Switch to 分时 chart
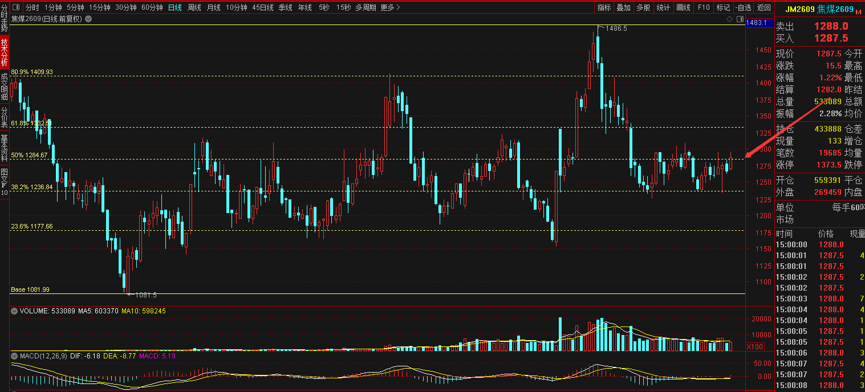This screenshot has width=865, height=392. click(x=33, y=8)
